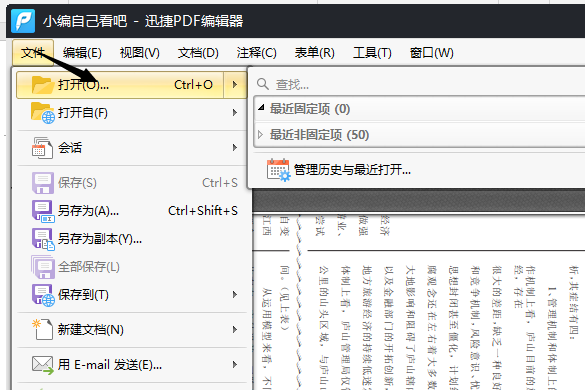Expand the 会话 submenu arrow

coord(235,148)
